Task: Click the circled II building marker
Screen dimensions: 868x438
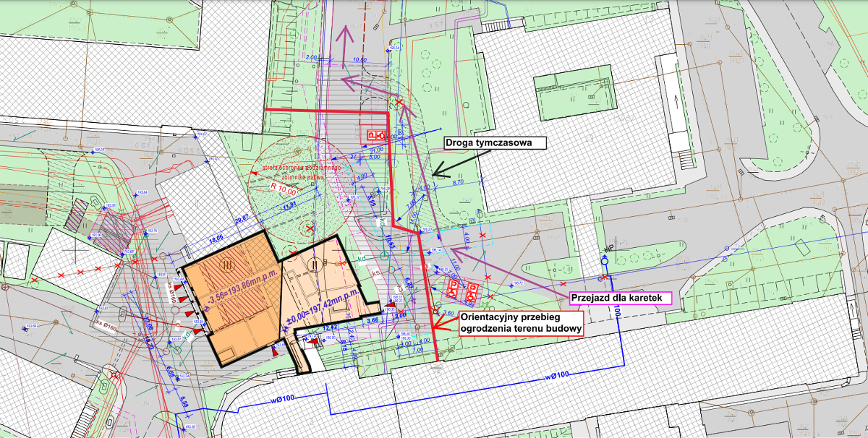Action: coord(314,265)
